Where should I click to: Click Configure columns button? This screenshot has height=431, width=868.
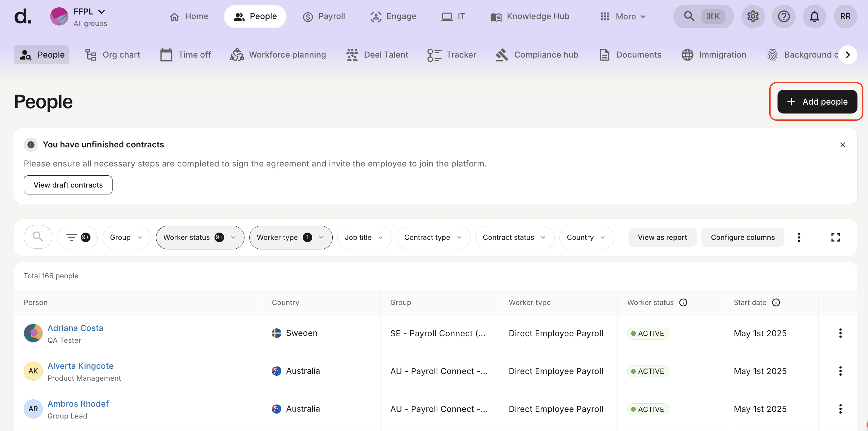click(x=743, y=237)
